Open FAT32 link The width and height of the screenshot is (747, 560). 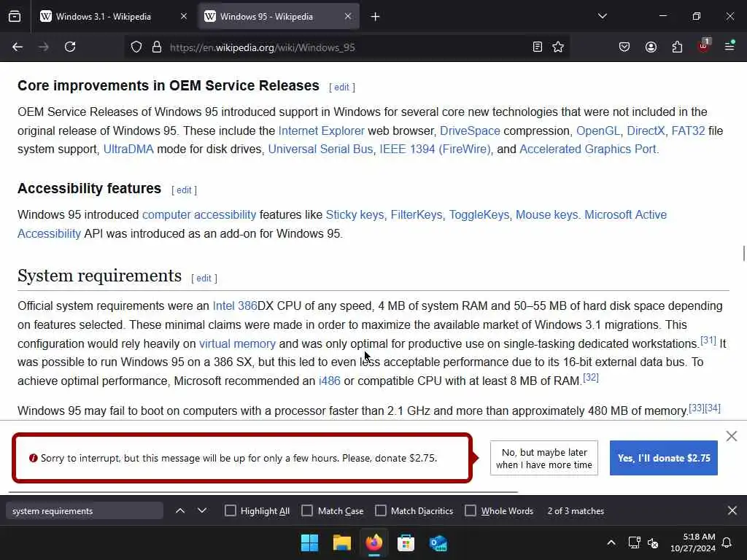tap(688, 131)
